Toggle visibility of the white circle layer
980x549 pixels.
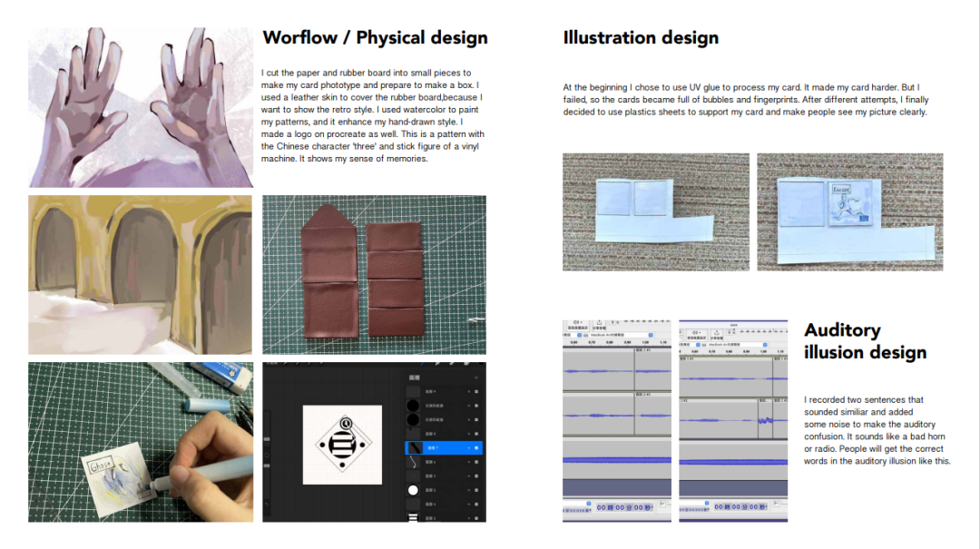pyautogui.click(x=476, y=490)
